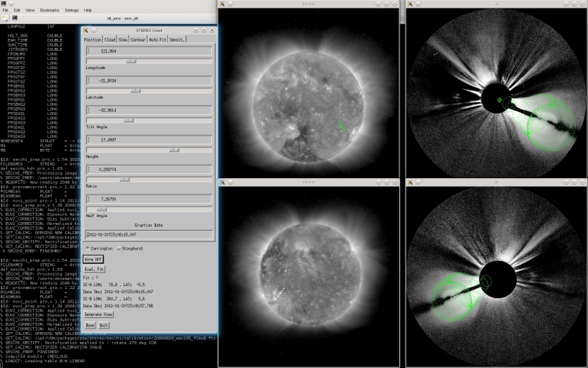Viewport: 588px width, 368px height.
Task: Click the terminal session icon in toolbar
Action: [x=15, y=18]
